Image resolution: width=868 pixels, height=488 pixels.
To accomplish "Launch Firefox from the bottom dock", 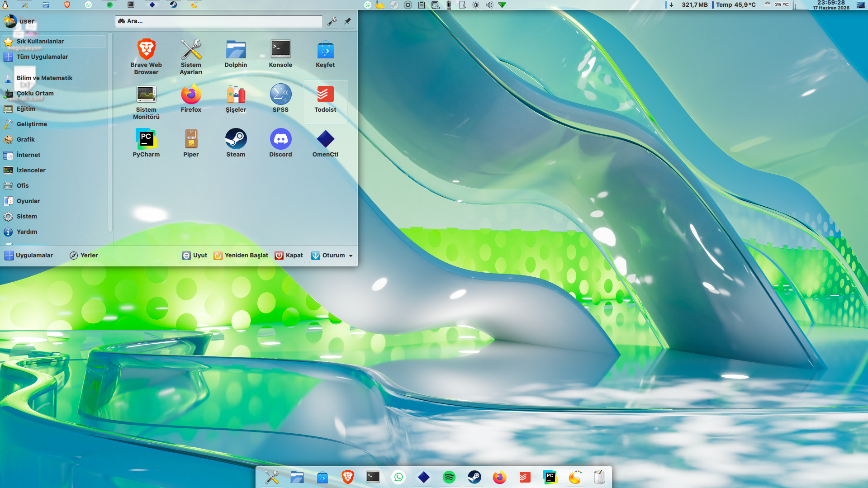I will [x=500, y=477].
